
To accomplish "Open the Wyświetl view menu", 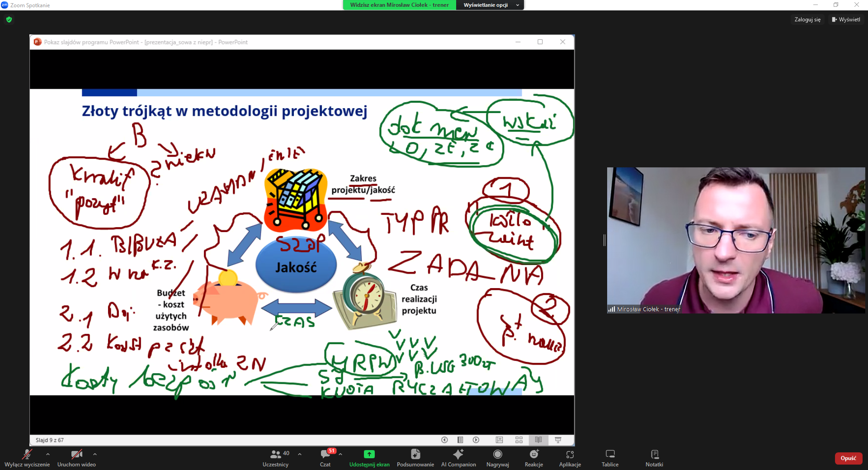I will click(846, 19).
